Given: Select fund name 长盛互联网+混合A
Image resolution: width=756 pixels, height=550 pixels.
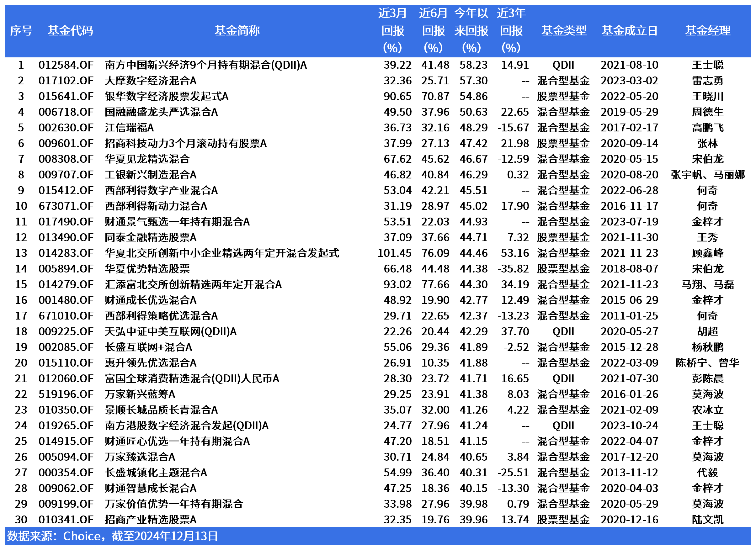Looking at the screenshot, I should [148, 347].
